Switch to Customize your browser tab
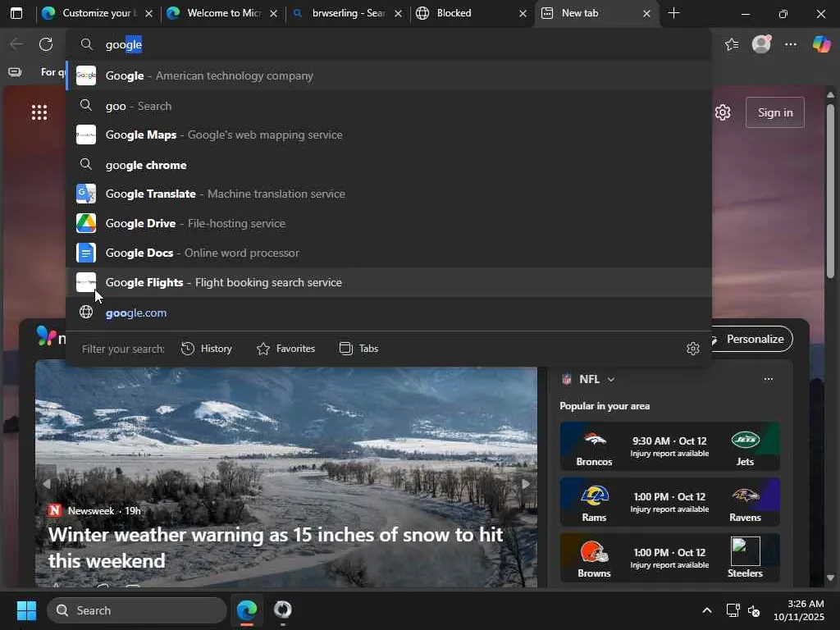This screenshot has width=840, height=630. [x=97, y=13]
